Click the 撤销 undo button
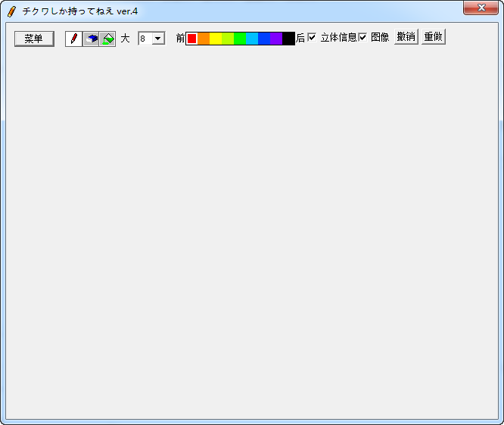 pos(406,36)
